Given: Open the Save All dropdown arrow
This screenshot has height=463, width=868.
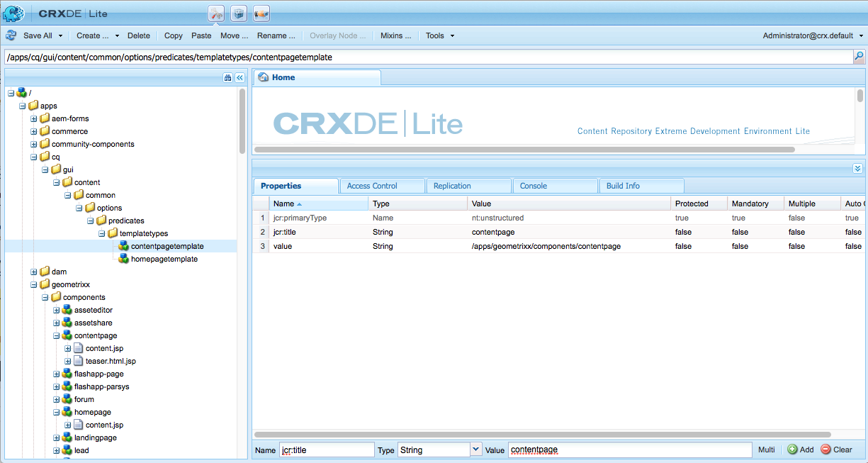Looking at the screenshot, I should (60, 35).
